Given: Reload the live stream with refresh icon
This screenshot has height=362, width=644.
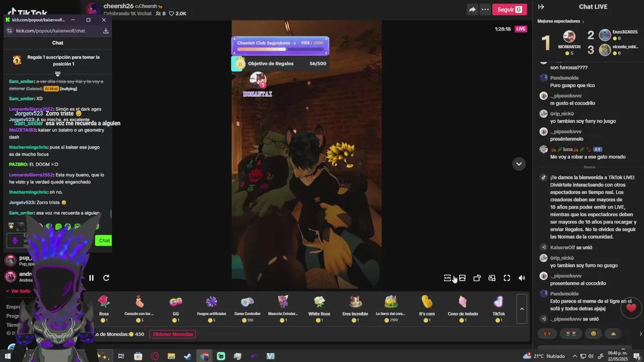Looking at the screenshot, I should pyautogui.click(x=106, y=278).
